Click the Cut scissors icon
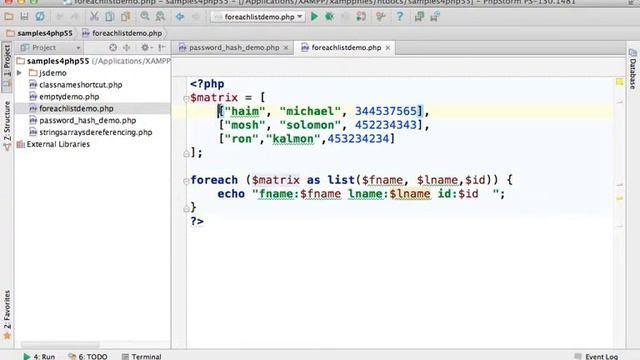This screenshot has width=640, height=360. [x=94, y=17]
